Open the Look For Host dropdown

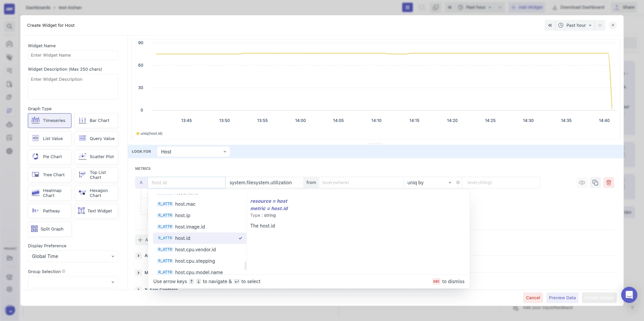point(194,152)
